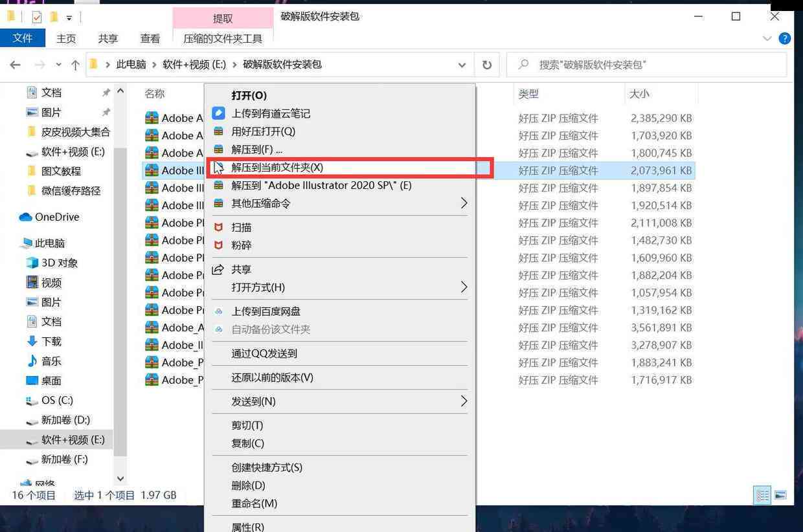Screen dimensions: 803x532
Task: Go up one folder level arrow
Action: coord(75,65)
